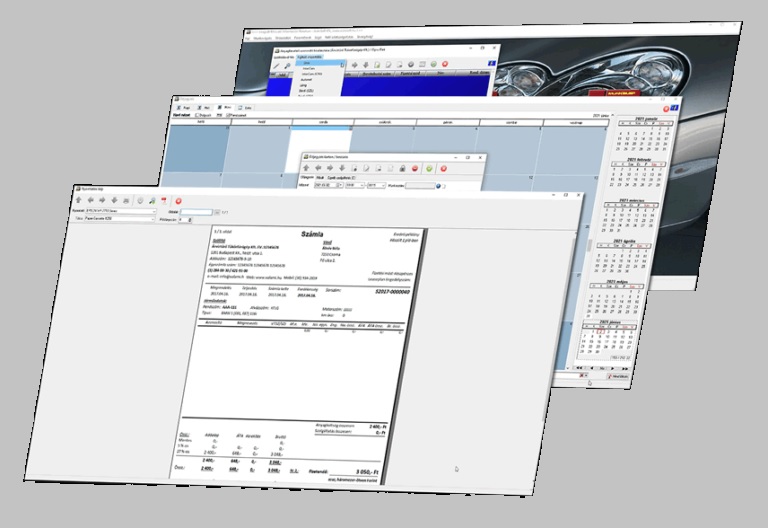
Task: Toggle the second checkbox under the calendar tabs
Action: [228, 115]
